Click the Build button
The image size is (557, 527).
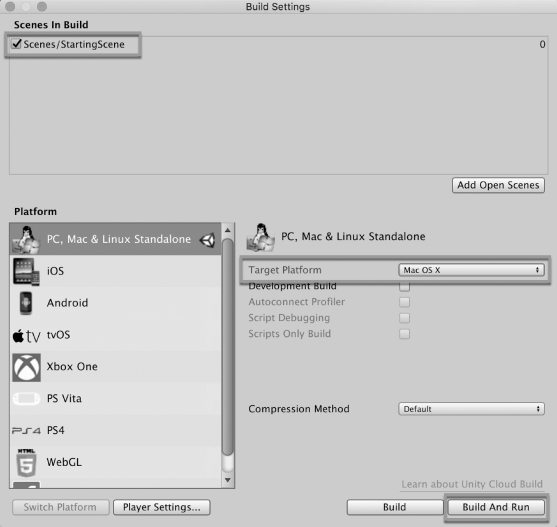(395, 507)
